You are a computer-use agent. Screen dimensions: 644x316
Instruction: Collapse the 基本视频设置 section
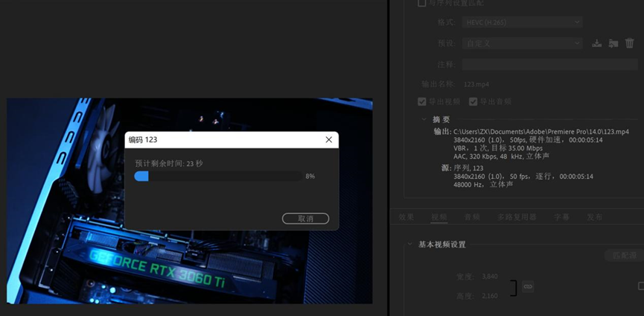409,244
